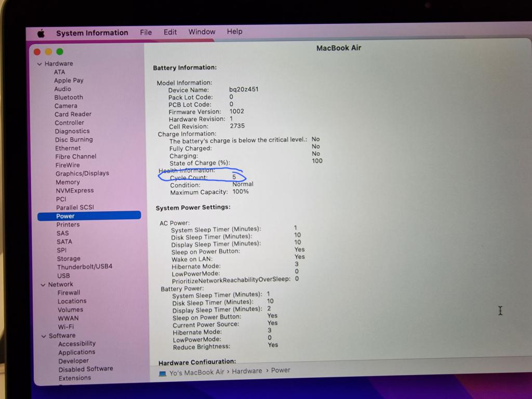Screen dimensions: 532x399
Task: Select Apple Pay in the sidebar
Action: click(x=69, y=81)
